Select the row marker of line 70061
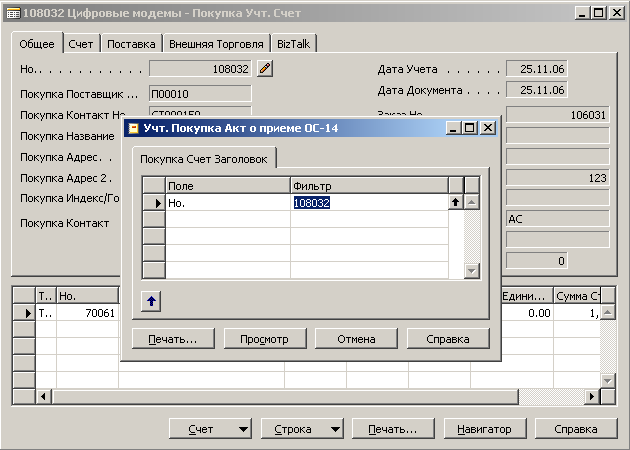Viewport: 630px width, 450px height. pos(24,313)
